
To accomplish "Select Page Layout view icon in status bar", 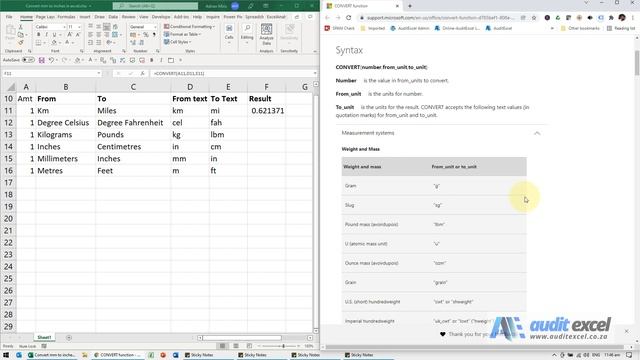I will [236, 346].
